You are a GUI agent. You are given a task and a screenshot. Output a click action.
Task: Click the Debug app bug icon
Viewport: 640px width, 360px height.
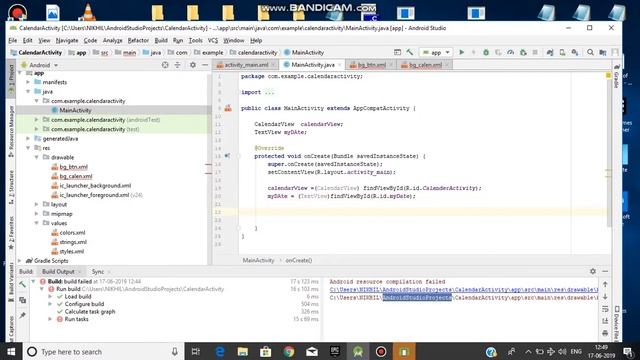point(486,52)
